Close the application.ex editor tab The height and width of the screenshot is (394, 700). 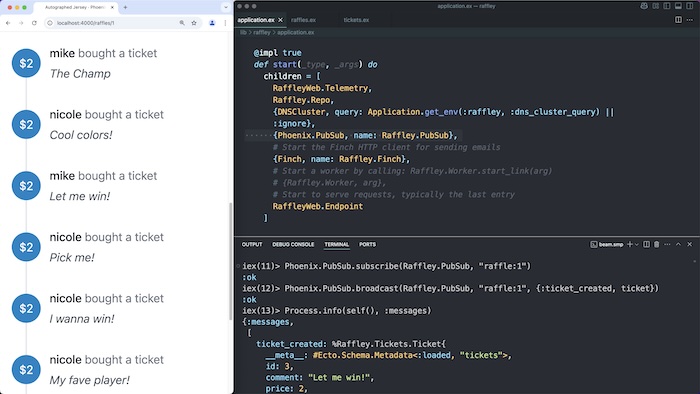280,20
